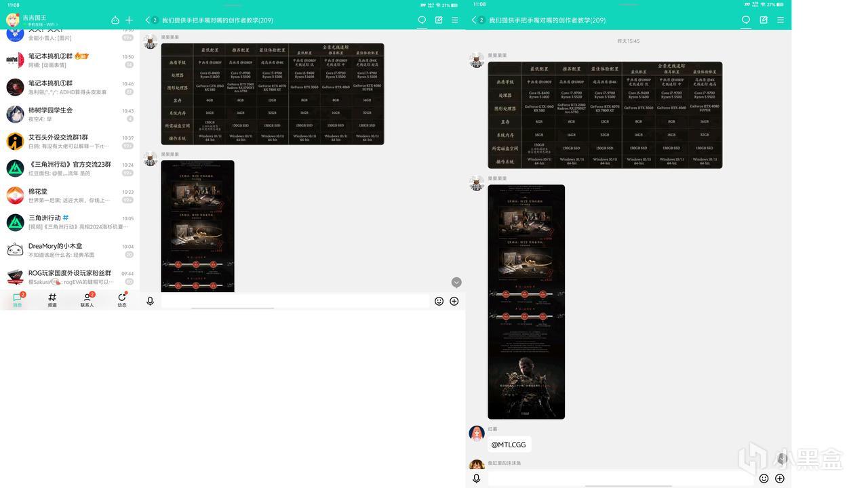Screen dimensions: 868x488
Task: Tap the @MTLCGG message bubble
Action: (509, 445)
